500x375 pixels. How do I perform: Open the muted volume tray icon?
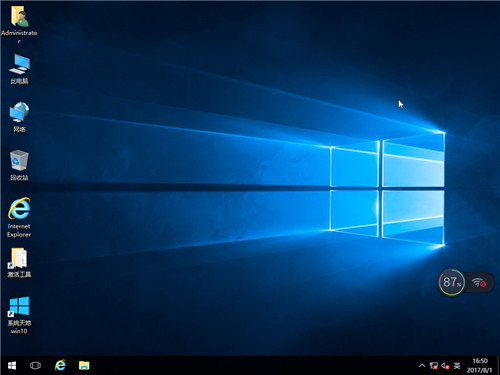pos(445,366)
